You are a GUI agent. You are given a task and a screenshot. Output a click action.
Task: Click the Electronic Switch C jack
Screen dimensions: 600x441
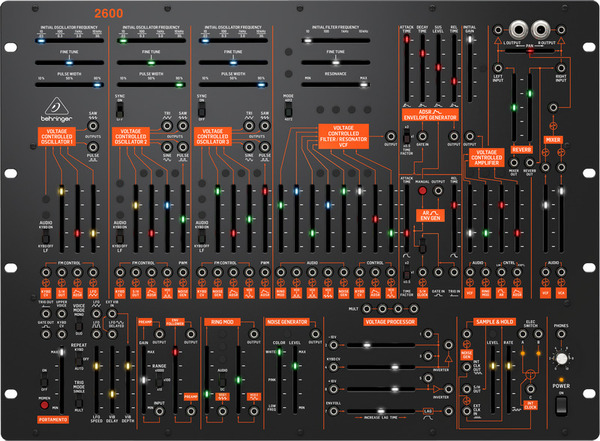530,389
